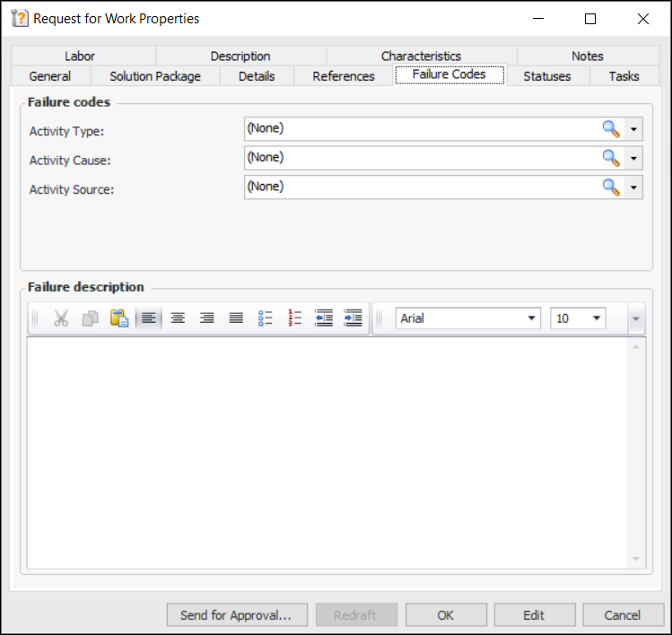Toggle align left formatting
The height and width of the screenshot is (635, 672).
[x=149, y=318]
